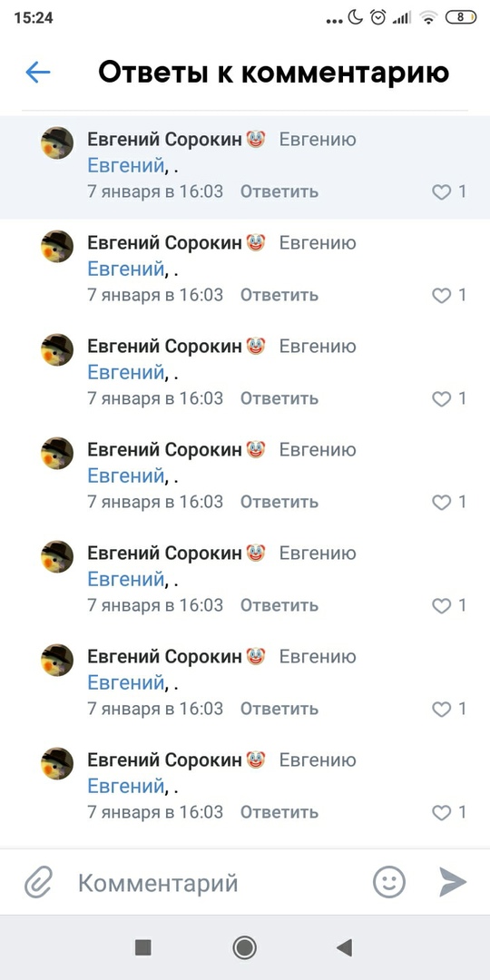Tap Ответить on the first comment

click(x=279, y=191)
